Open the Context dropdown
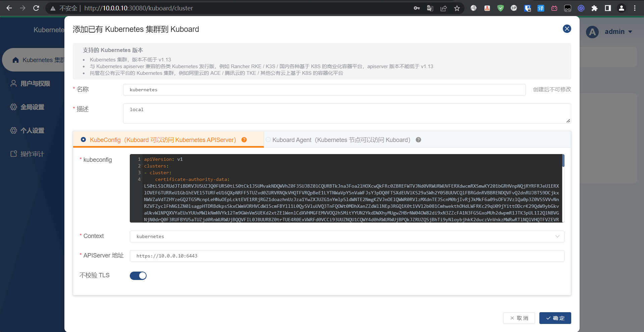Screen dimensions: 644x332 pyautogui.click(x=347, y=236)
